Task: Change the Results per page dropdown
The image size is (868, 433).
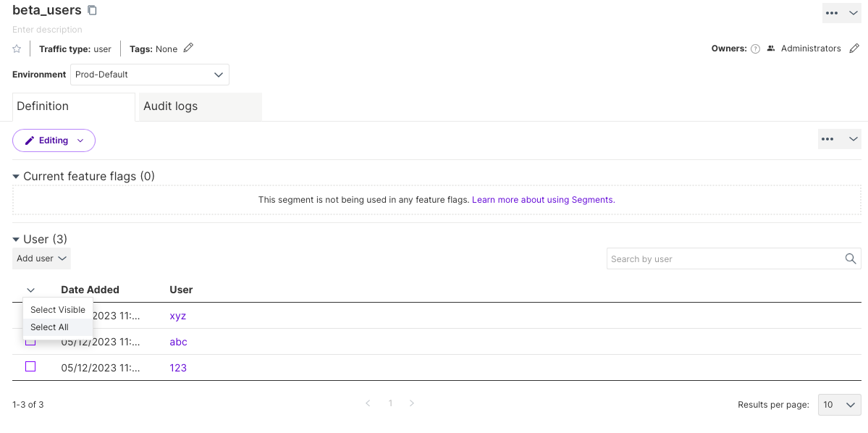Action: pyautogui.click(x=839, y=405)
